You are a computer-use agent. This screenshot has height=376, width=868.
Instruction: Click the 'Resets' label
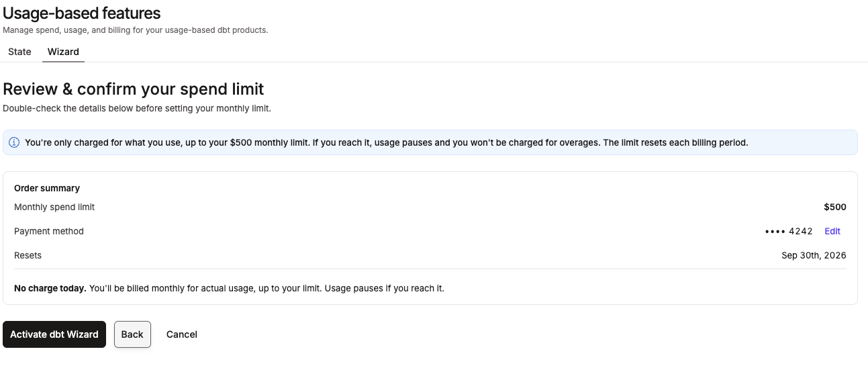tap(28, 255)
